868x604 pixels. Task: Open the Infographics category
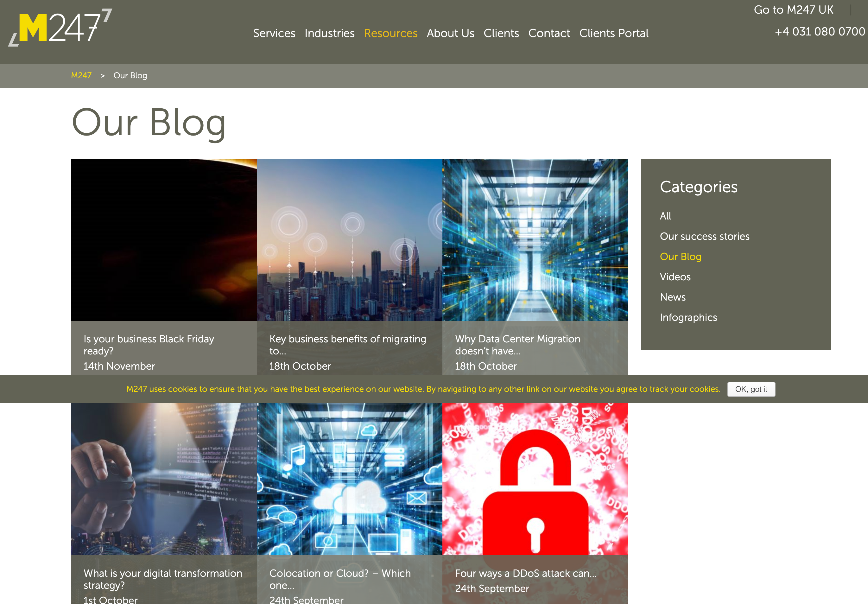pyautogui.click(x=688, y=317)
